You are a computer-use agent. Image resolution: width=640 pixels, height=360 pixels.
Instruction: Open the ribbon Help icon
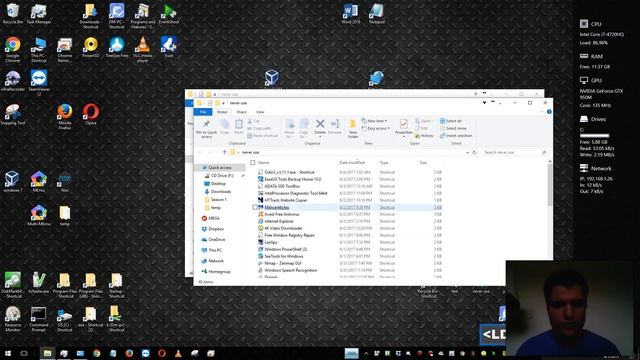tap(549, 112)
